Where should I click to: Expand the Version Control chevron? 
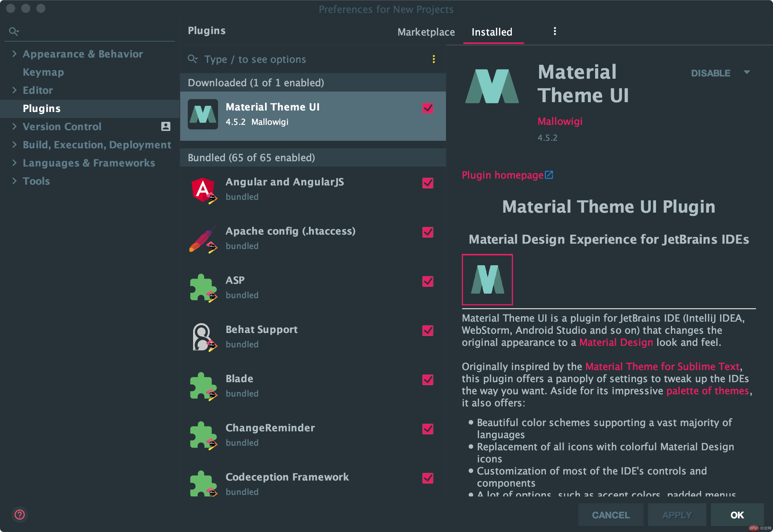click(14, 126)
